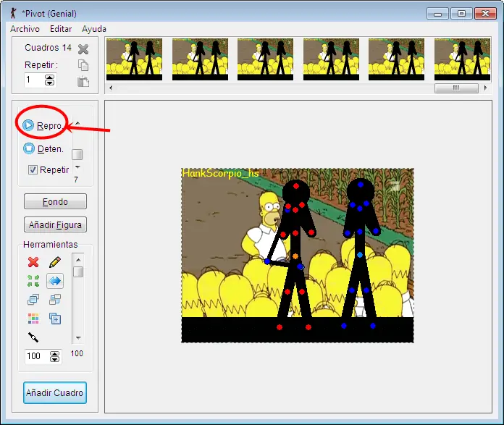Click the Añadir Cuadro button
Viewport: 504px width, 425px height.
point(55,393)
